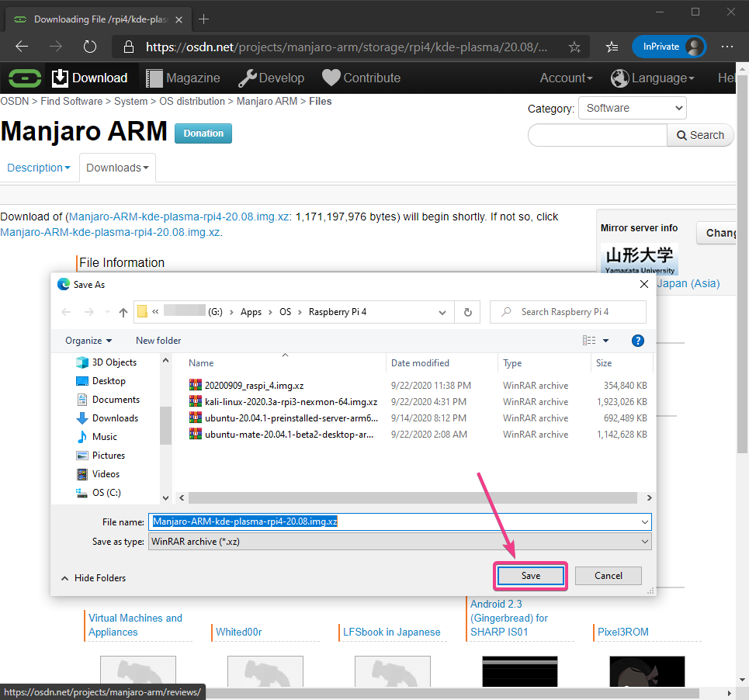This screenshot has height=700, width=749.
Task: Open the Downloads tab on page
Action: 117,168
